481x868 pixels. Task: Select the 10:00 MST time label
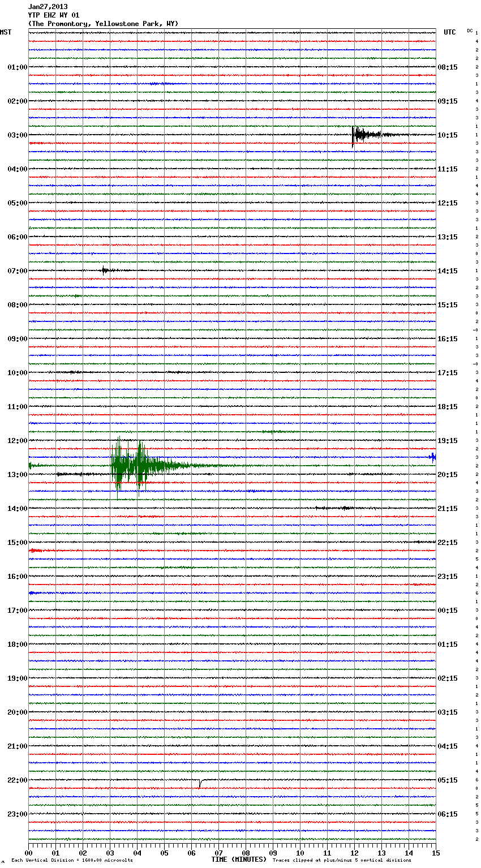[17, 373]
